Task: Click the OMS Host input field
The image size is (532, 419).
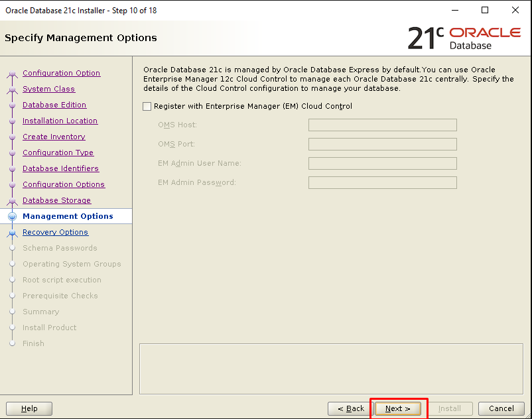Action: [382, 125]
